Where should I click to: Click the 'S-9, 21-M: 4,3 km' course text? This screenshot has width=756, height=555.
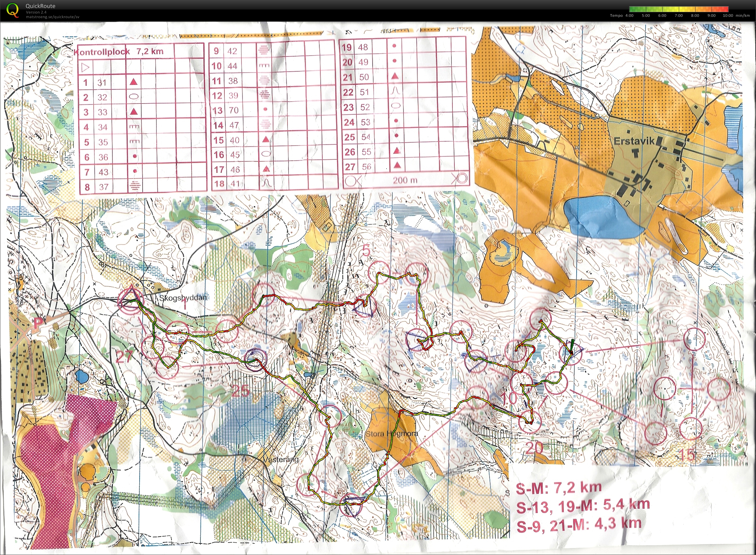(x=579, y=524)
